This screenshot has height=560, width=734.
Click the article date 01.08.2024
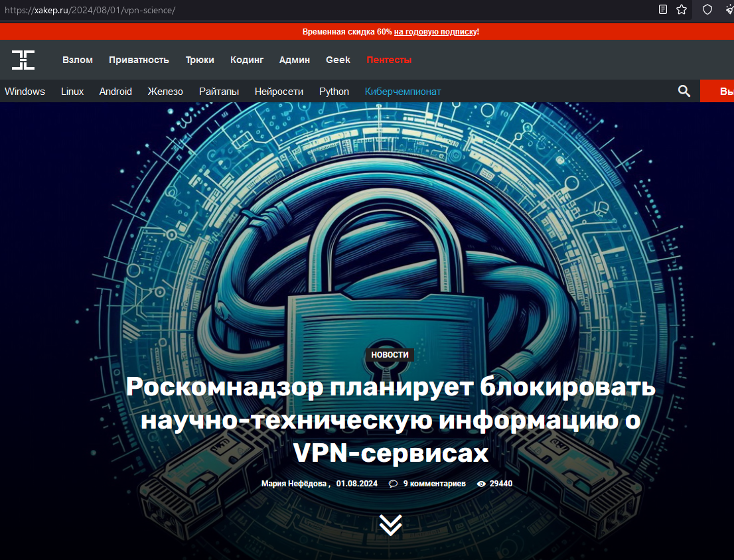[x=356, y=484]
